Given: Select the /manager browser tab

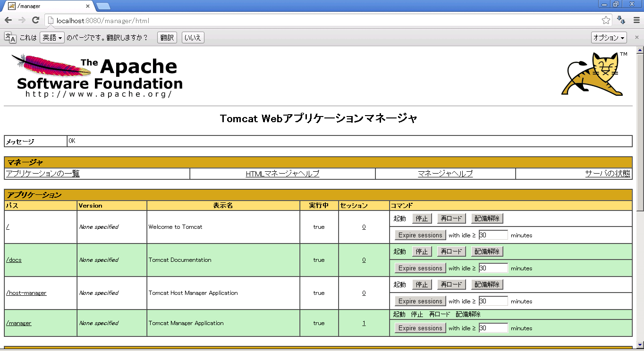Looking at the screenshot, I should point(47,6).
